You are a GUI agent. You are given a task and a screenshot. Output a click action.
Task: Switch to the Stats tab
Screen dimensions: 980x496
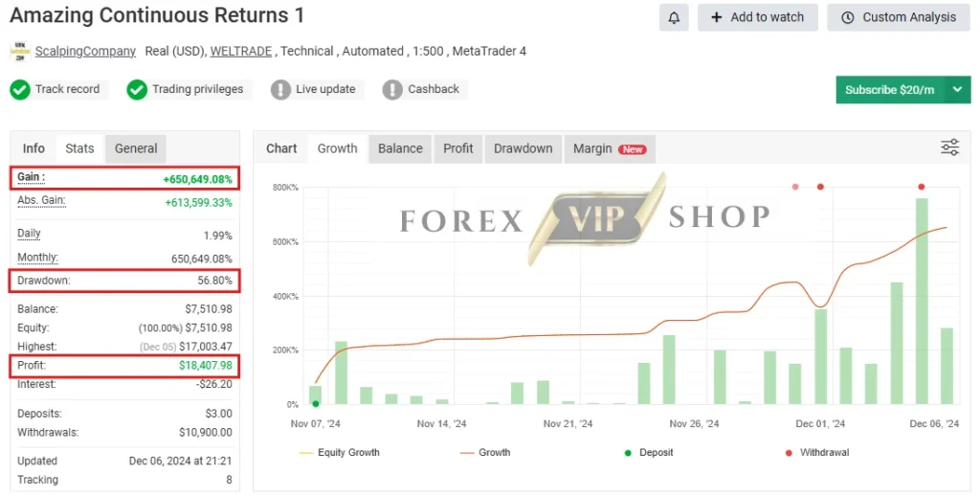pos(80,148)
